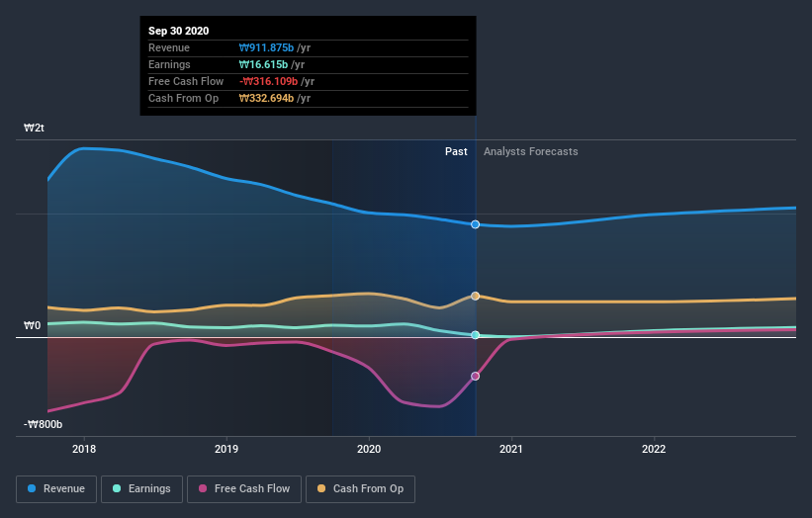Toggle the Free Cash Flow legend button
Viewport: 812px width, 518px height.
244,489
